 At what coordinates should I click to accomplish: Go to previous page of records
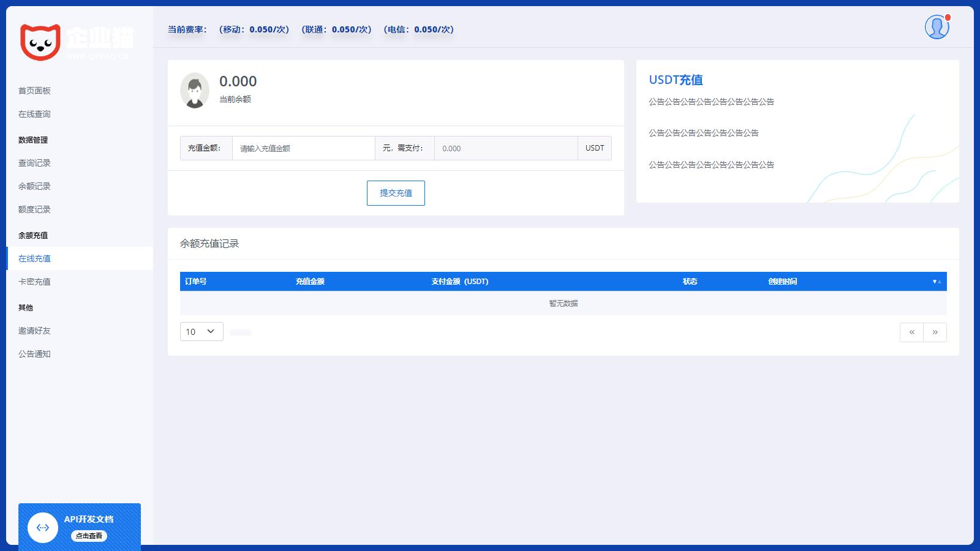(911, 332)
